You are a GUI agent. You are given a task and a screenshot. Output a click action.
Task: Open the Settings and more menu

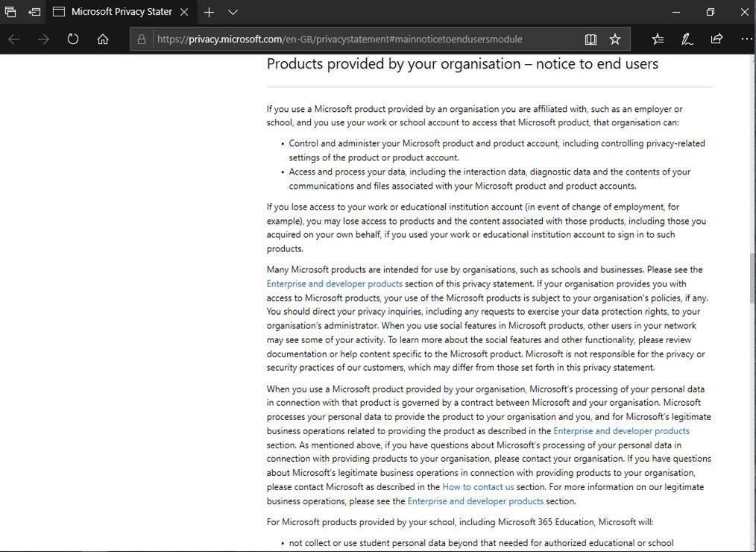[746, 39]
